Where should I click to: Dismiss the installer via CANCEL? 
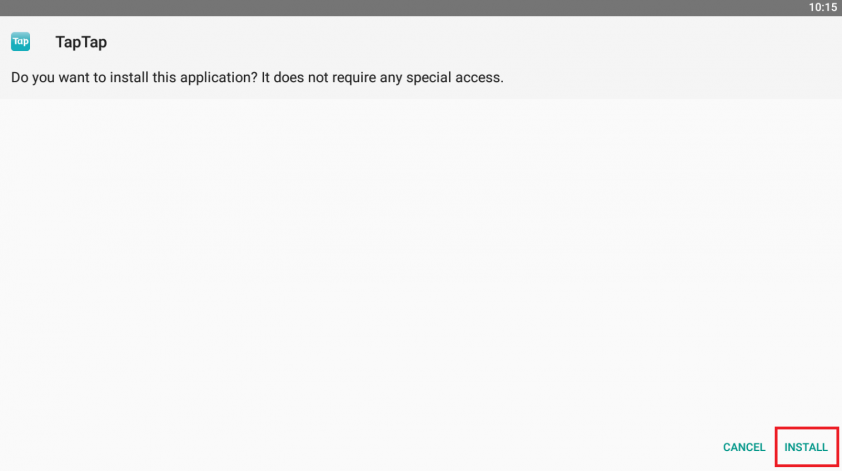point(744,447)
